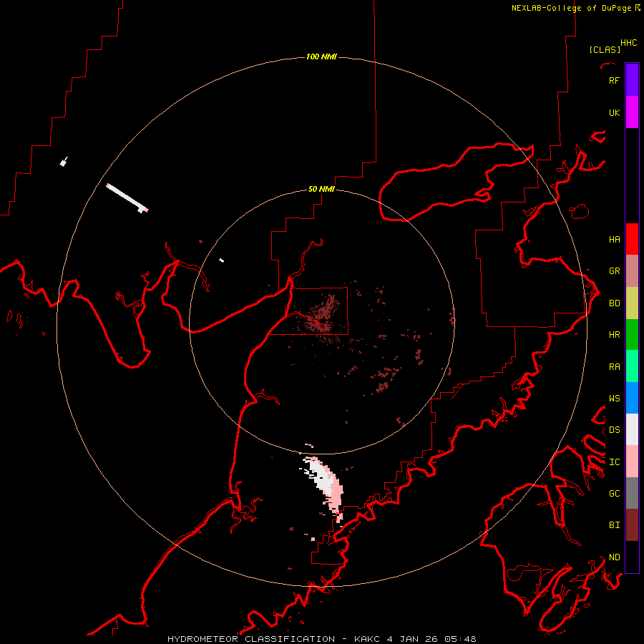Click the DS white legend swatch
Screen dimensions: 644x644
[x=632, y=429]
